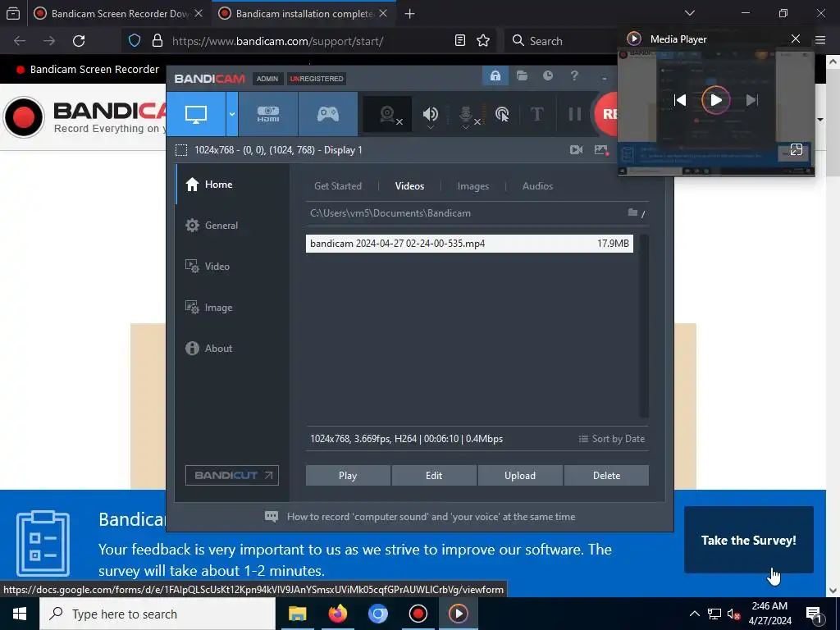Click Firefox back arrow button
This screenshot has height=630, width=840.
(x=20, y=41)
